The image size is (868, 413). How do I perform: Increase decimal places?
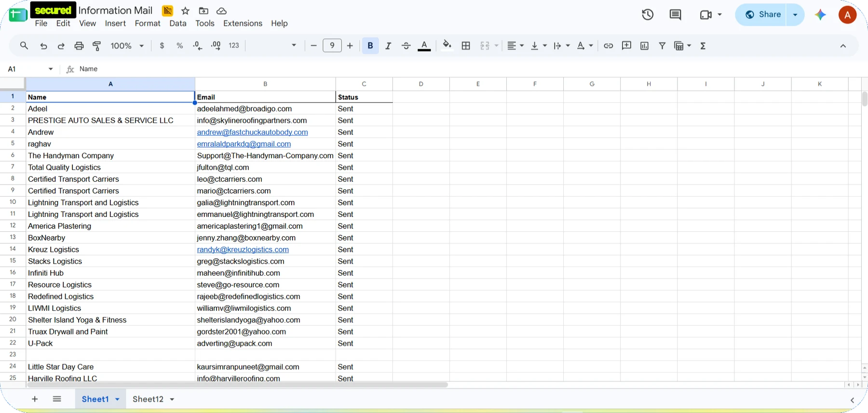point(216,46)
